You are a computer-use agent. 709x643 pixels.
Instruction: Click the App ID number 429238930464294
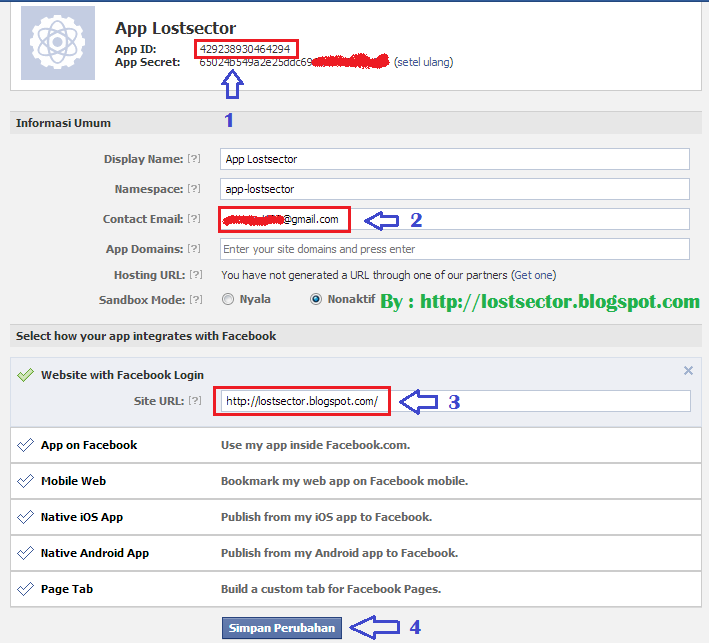(245, 49)
